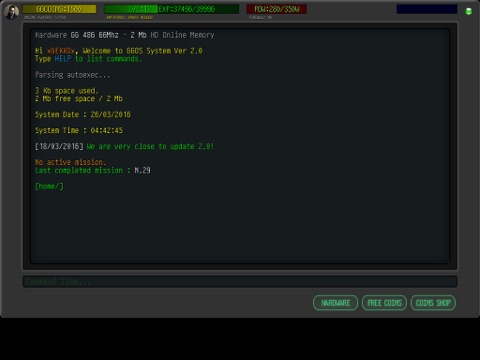This screenshot has width=480, height=360.
Task: Click the red POW power meter
Action: click(277, 9)
